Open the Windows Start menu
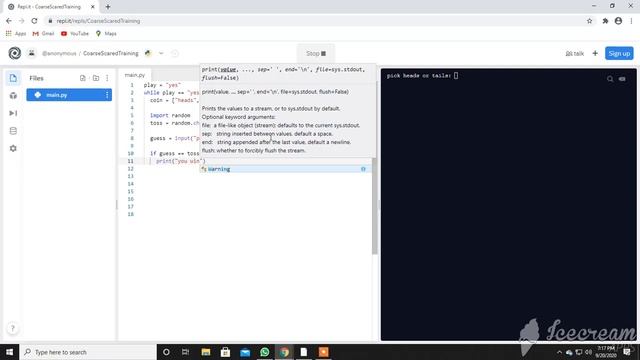 [x=9, y=352]
